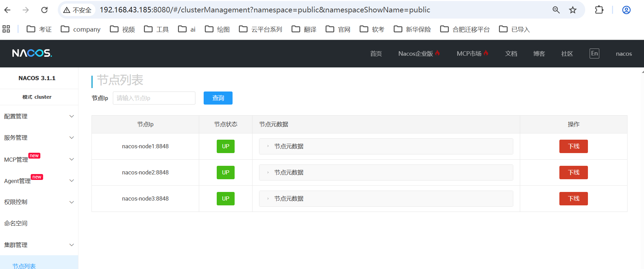Click the UP status of nacos-node2
This screenshot has height=269, width=644.
click(x=226, y=172)
